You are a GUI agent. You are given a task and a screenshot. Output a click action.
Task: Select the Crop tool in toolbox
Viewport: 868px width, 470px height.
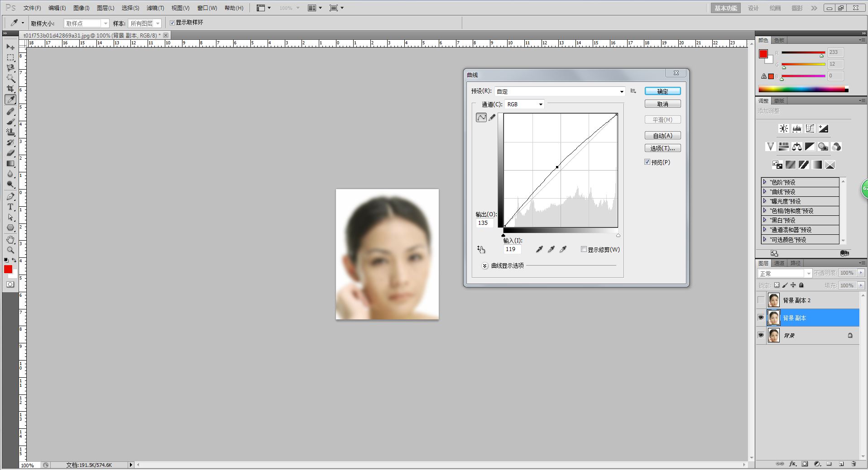tap(10, 89)
